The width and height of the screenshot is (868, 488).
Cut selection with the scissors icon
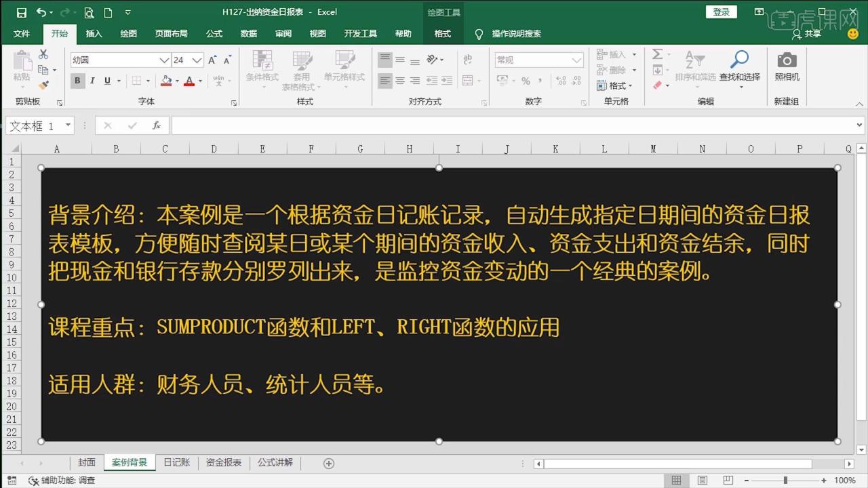pyautogui.click(x=43, y=54)
